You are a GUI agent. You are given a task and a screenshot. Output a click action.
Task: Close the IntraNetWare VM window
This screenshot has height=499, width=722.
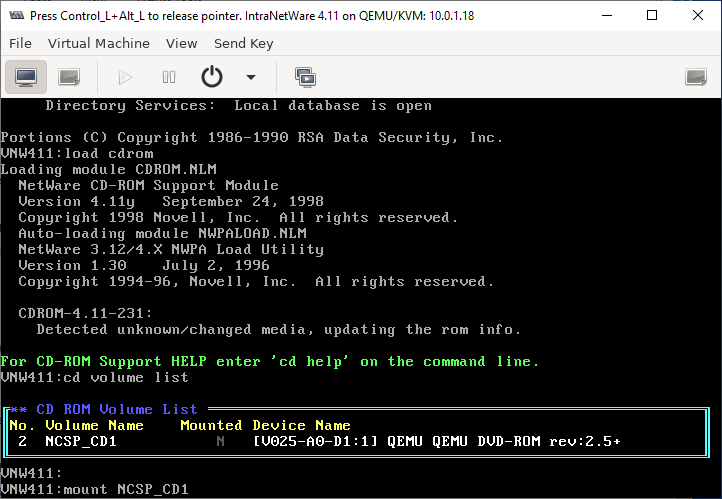pos(698,16)
